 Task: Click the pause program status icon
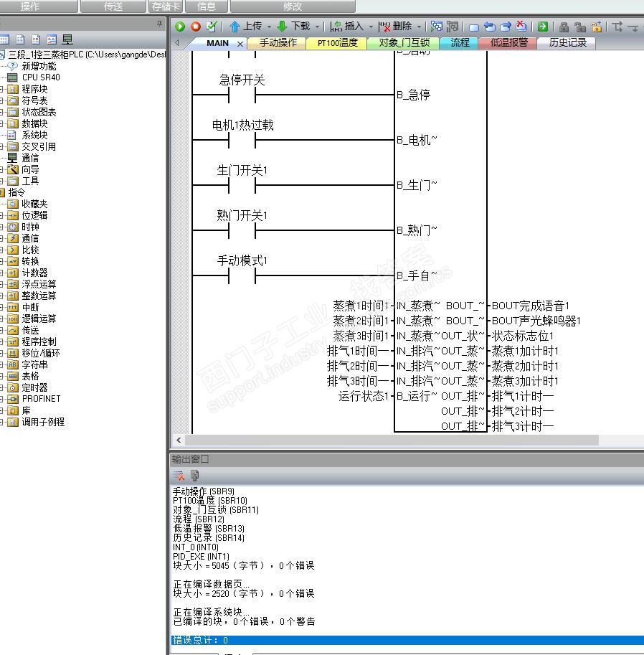click(453, 27)
